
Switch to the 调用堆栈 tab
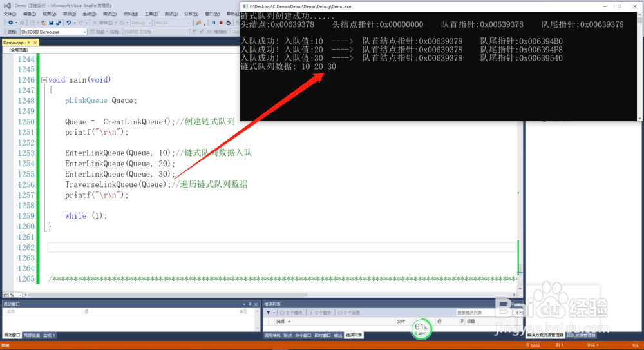[272, 335]
